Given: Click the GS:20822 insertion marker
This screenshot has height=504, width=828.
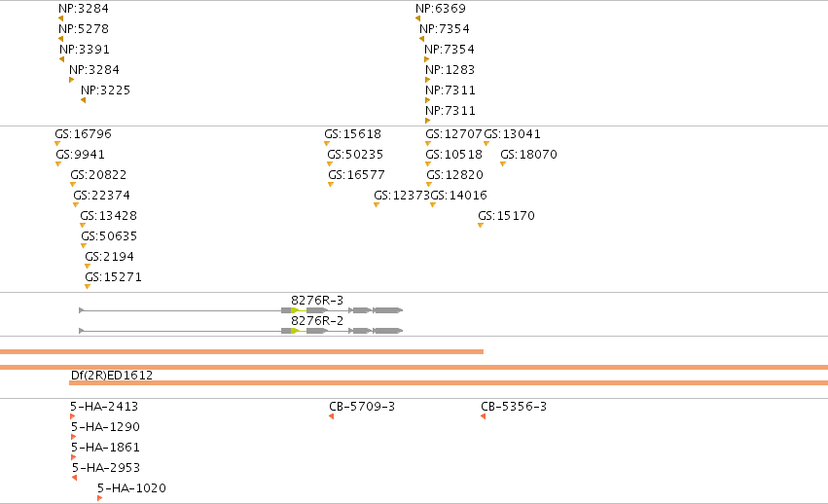Looking at the screenshot, I should click(73, 184).
